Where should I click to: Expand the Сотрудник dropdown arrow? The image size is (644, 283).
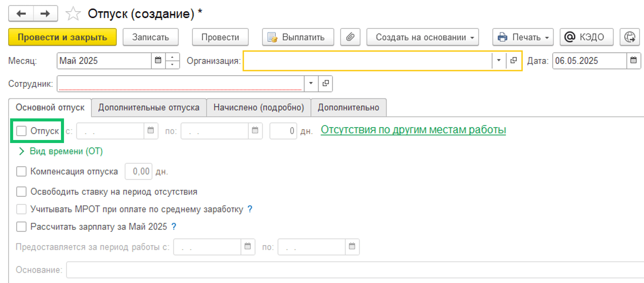coord(311,83)
